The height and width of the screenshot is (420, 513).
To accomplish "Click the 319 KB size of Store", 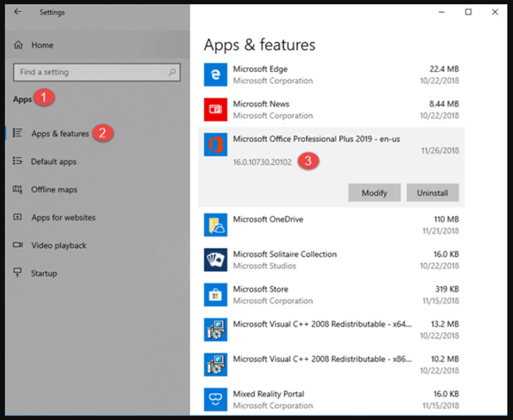I will pyautogui.click(x=447, y=289).
